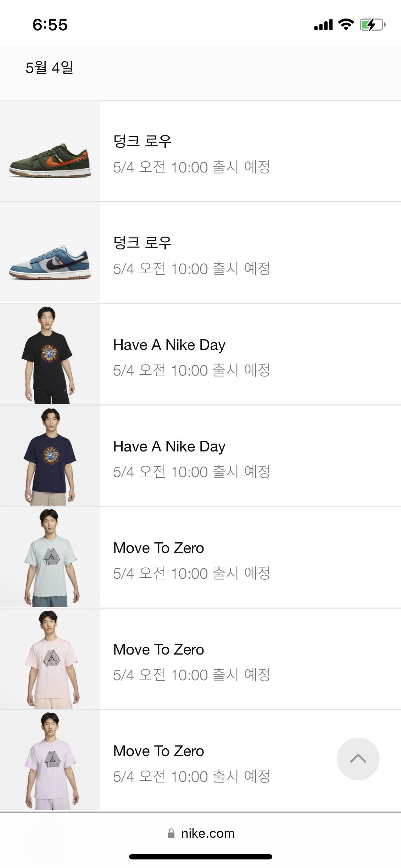Tap the Wi-Fi status icon
Screen dimensions: 401x868
[x=345, y=25]
